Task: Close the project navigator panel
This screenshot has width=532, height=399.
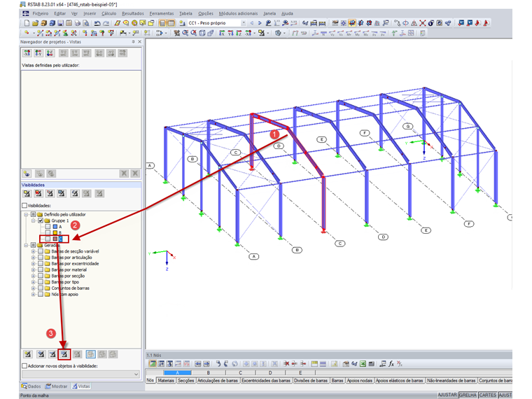Action: point(140,42)
